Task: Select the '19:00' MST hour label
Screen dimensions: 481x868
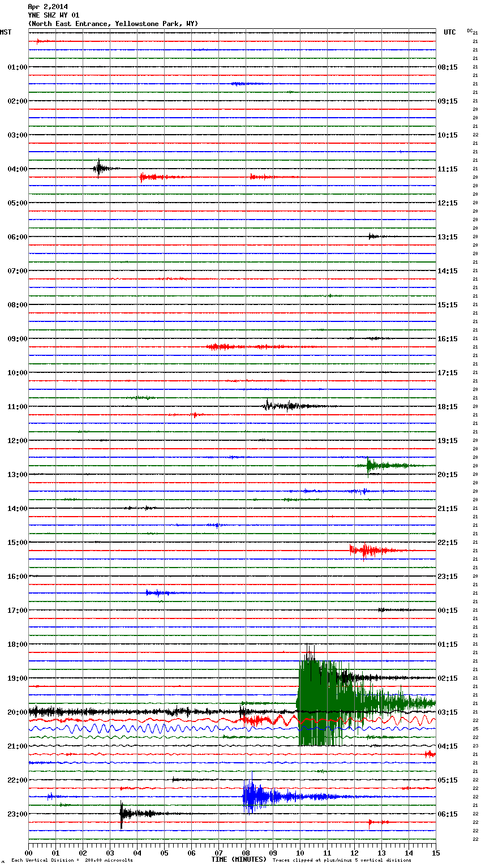Action: (x=18, y=678)
